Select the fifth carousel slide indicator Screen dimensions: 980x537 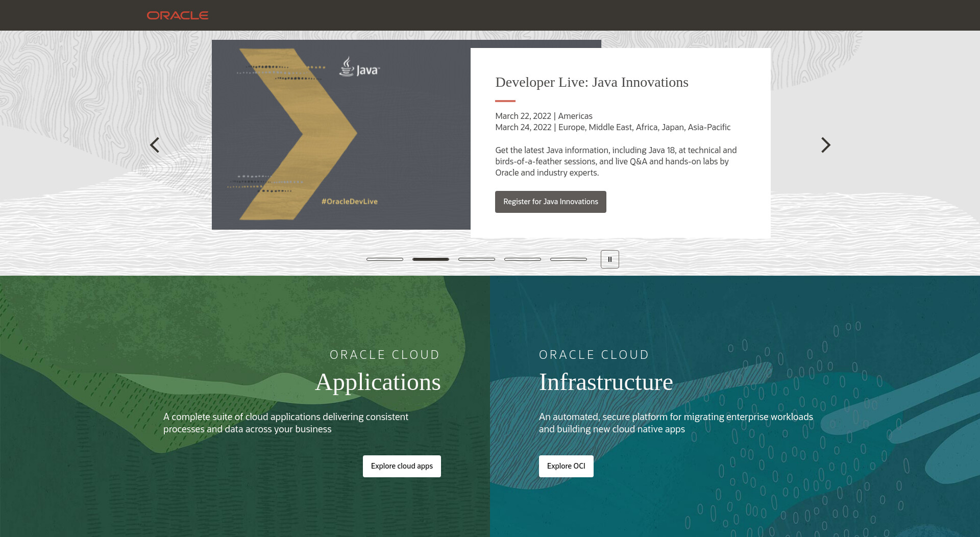(569, 259)
